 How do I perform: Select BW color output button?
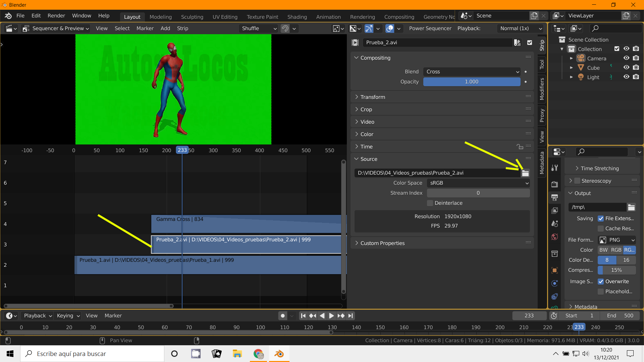click(x=603, y=250)
